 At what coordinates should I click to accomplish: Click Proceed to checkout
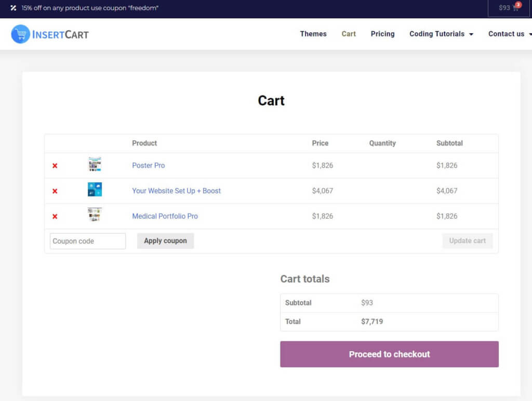[389, 354]
